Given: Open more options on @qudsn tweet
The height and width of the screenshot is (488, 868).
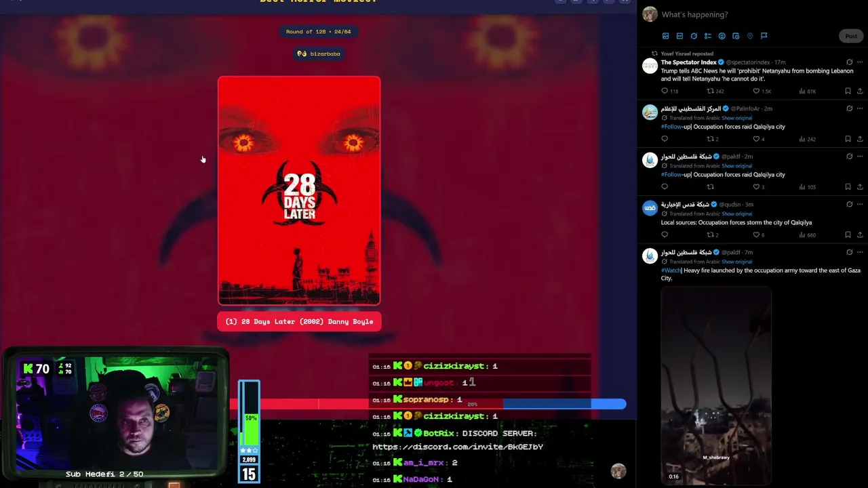Looking at the screenshot, I should [860, 205].
